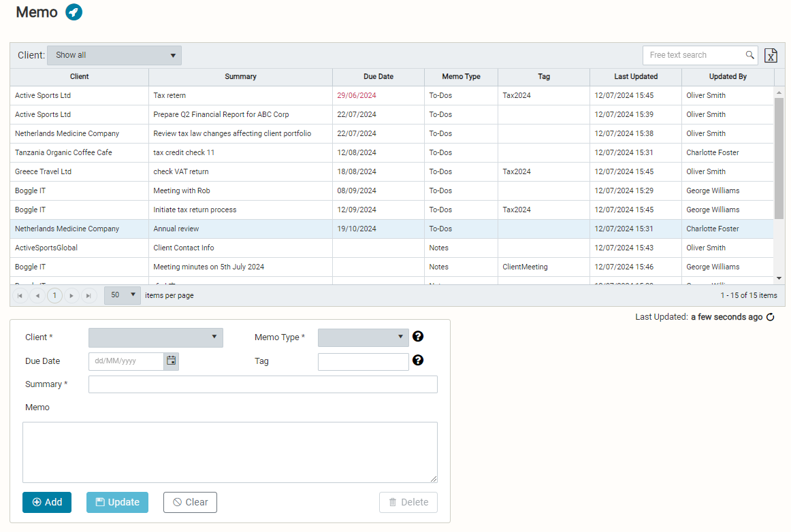
Task: Change the items per page dropdown
Action: click(123, 295)
